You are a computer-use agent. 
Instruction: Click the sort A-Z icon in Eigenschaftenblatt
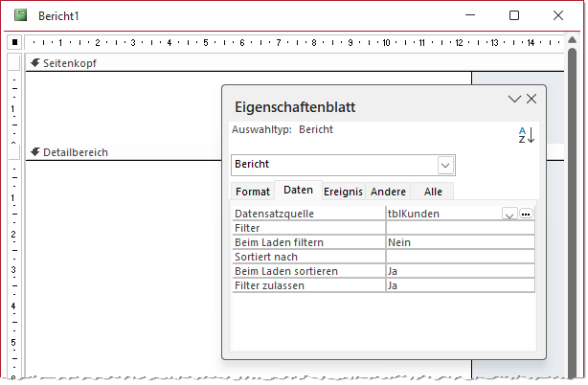526,135
